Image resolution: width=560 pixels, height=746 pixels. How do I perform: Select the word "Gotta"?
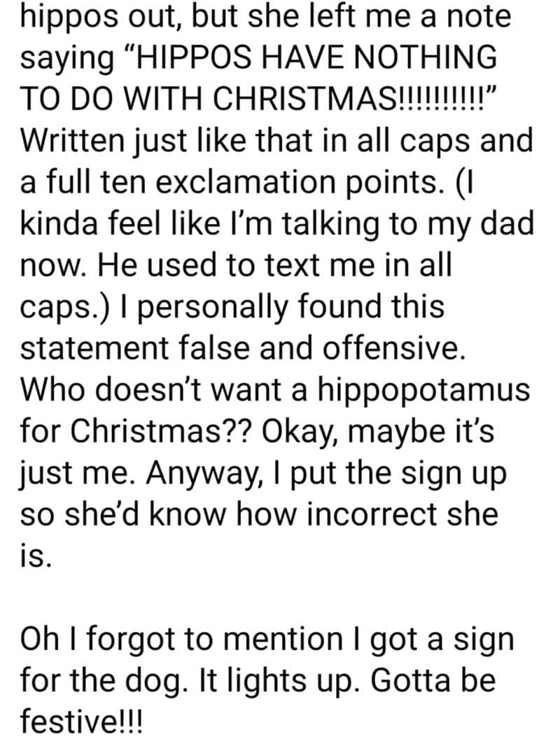pos(409,680)
